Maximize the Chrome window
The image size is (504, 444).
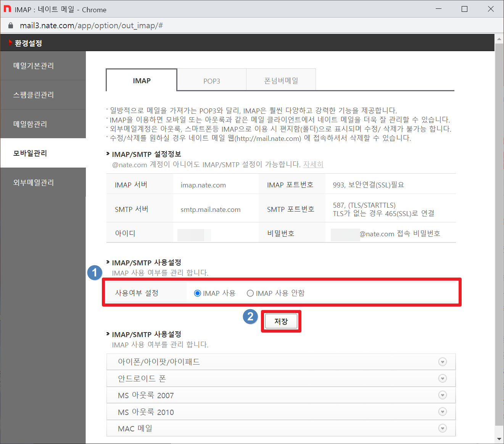464,9
